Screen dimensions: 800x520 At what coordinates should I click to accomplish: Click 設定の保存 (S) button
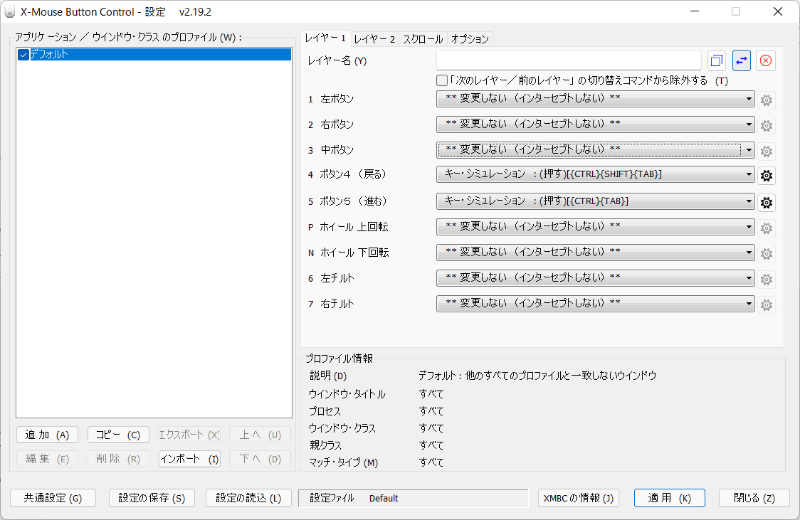click(152, 498)
